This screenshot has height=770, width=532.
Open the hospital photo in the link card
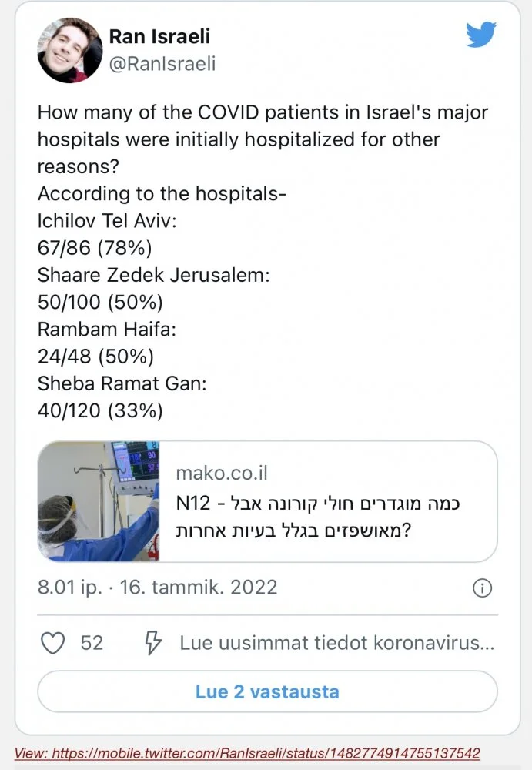click(x=99, y=501)
